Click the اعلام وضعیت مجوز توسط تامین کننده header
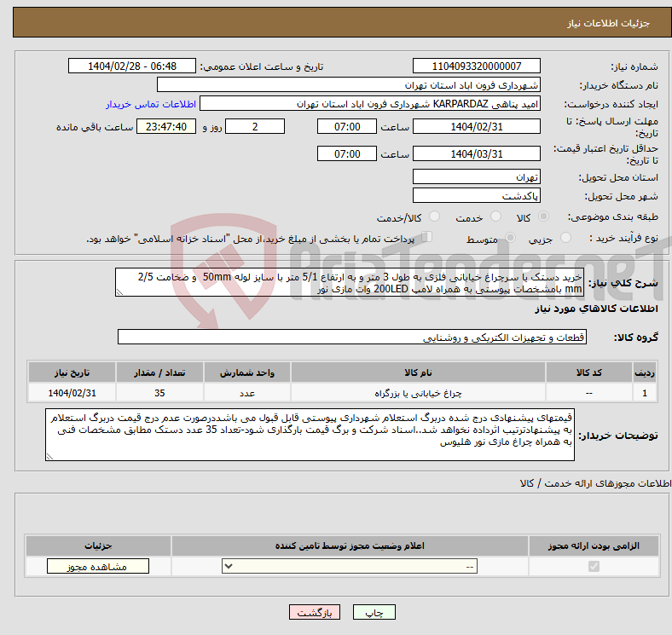The image size is (672, 635). tap(350, 546)
